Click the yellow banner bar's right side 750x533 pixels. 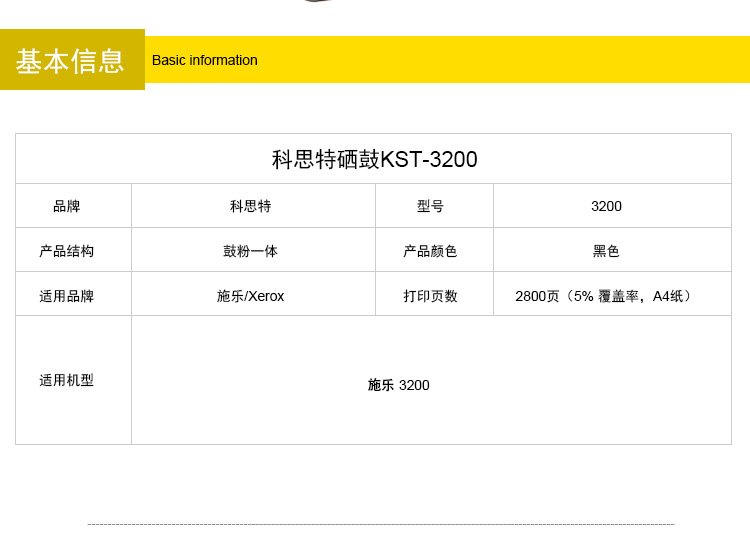point(600,60)
